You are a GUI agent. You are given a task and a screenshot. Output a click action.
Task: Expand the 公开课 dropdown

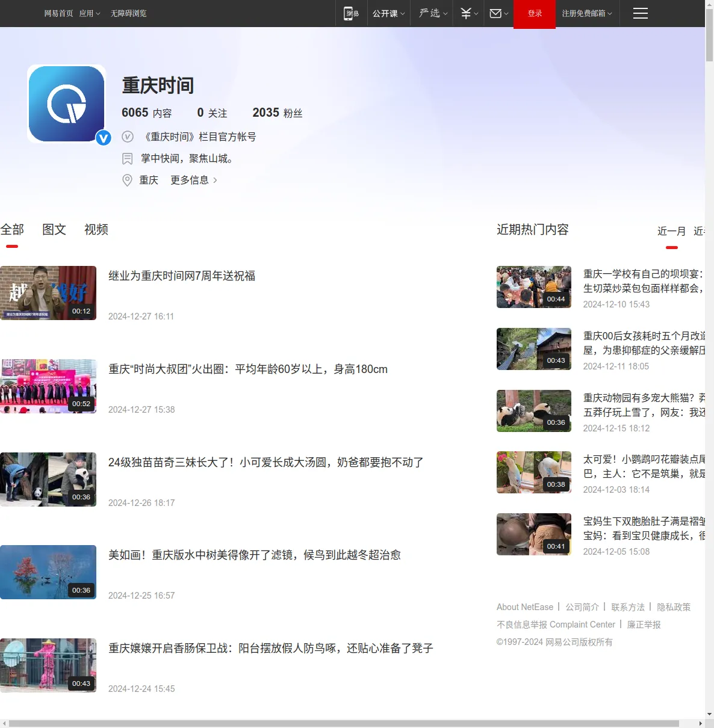click(x=388, y=13)
